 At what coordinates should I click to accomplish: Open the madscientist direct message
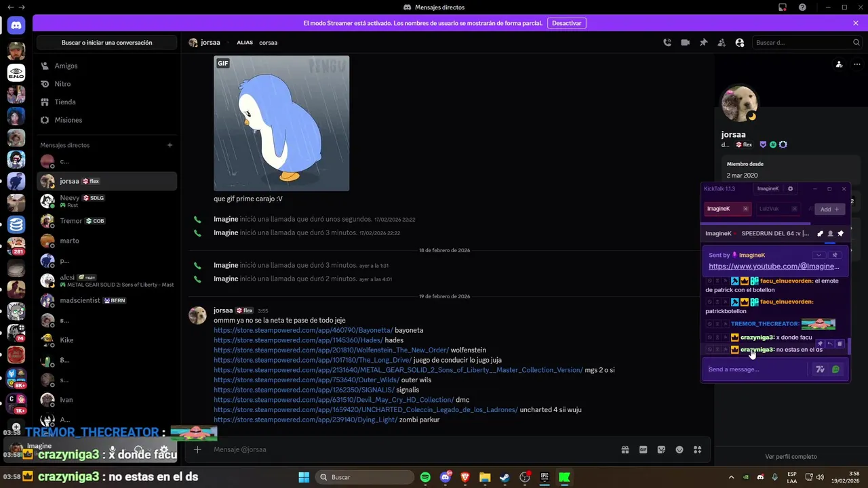click(106, 300)
